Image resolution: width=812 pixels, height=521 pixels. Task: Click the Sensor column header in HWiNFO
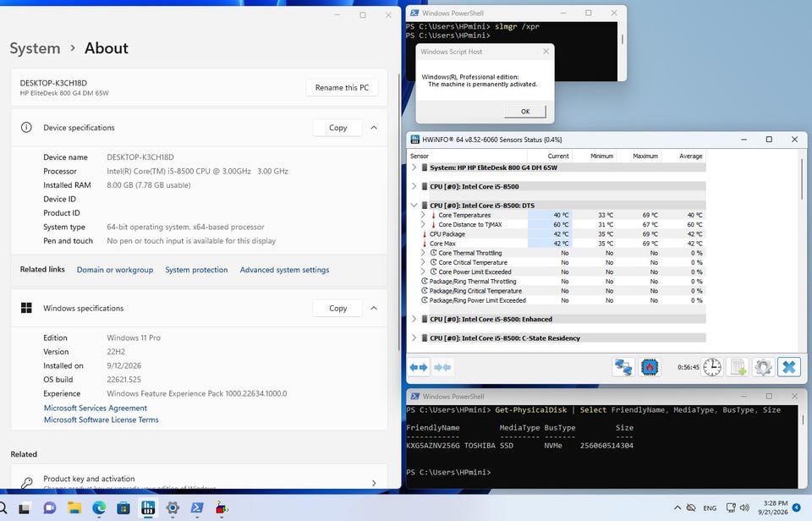467,156
